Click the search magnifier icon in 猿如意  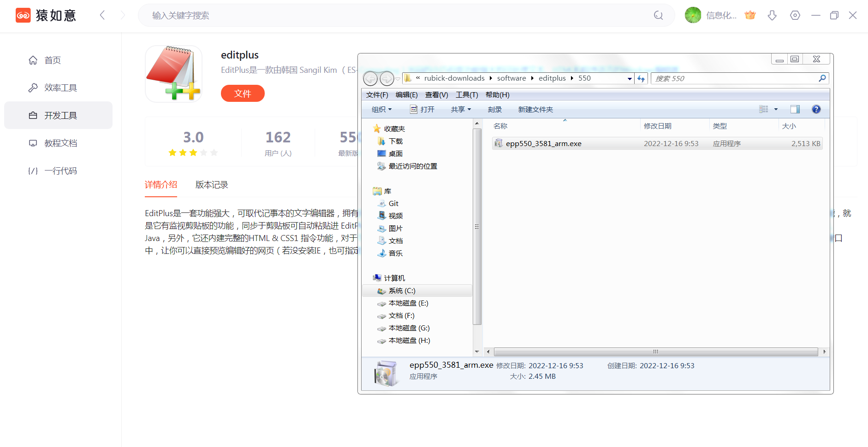658,16
